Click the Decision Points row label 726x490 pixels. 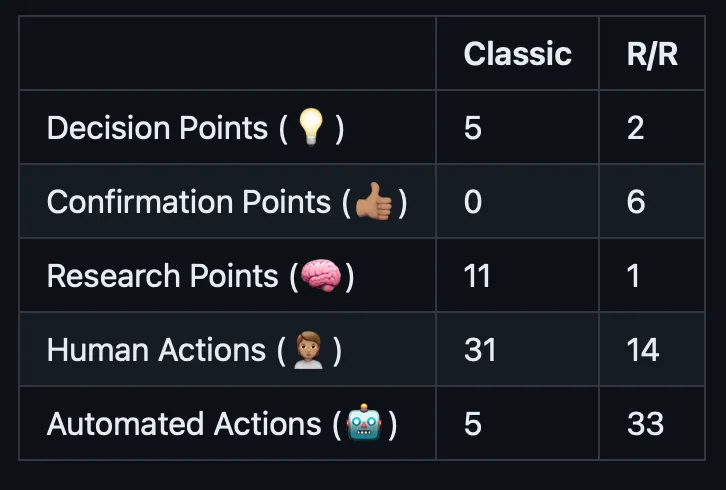[157, 128]
